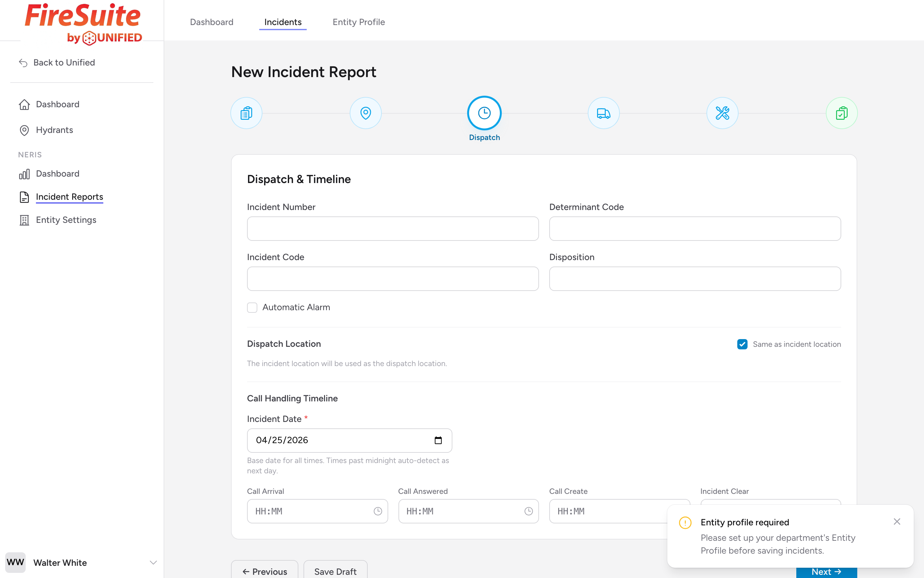Image resolution: width=924 pixels, height=578 pixels.
Task: Click the Back to Unified arrow icon
Action: (x=23, y=63)
